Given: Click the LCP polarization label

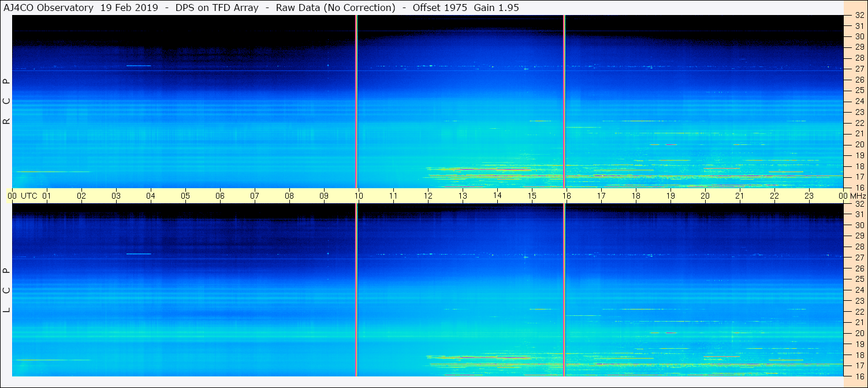Looking at the screenshot, I should pos(6,290).
